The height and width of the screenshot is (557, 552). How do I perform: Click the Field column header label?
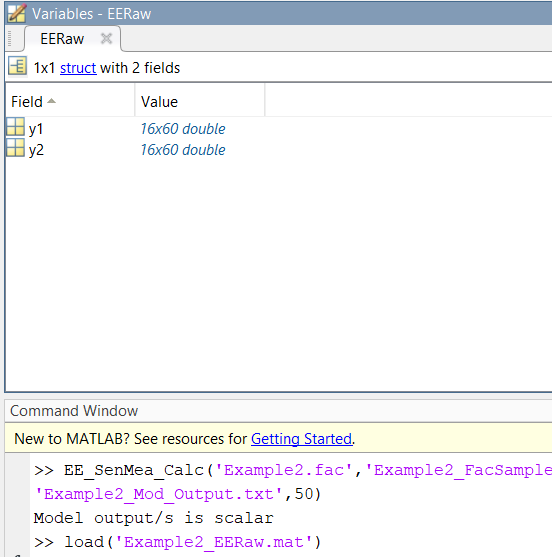point(27,102)
